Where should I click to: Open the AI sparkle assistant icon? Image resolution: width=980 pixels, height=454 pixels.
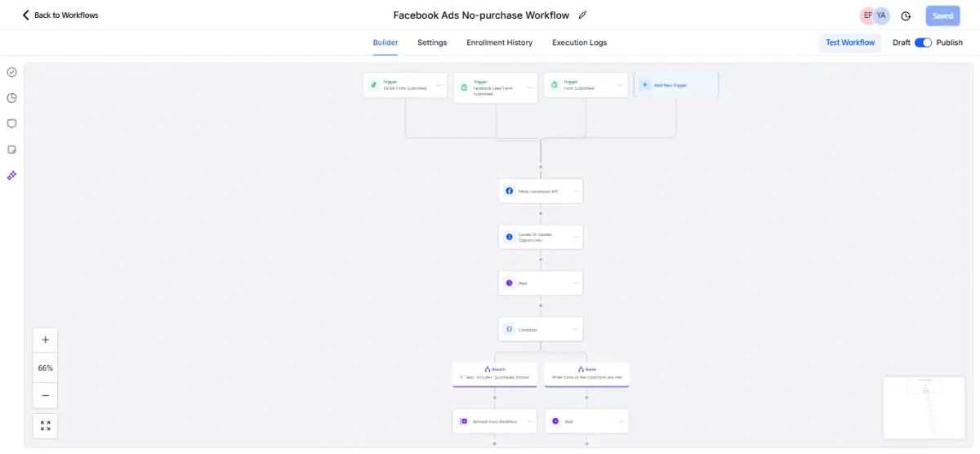[11, 176]
